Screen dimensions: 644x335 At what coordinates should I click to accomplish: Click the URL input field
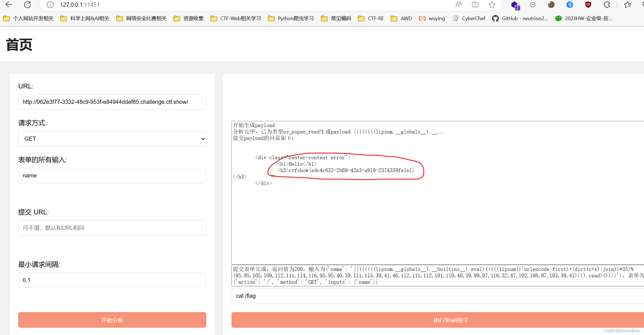[112, 102]
